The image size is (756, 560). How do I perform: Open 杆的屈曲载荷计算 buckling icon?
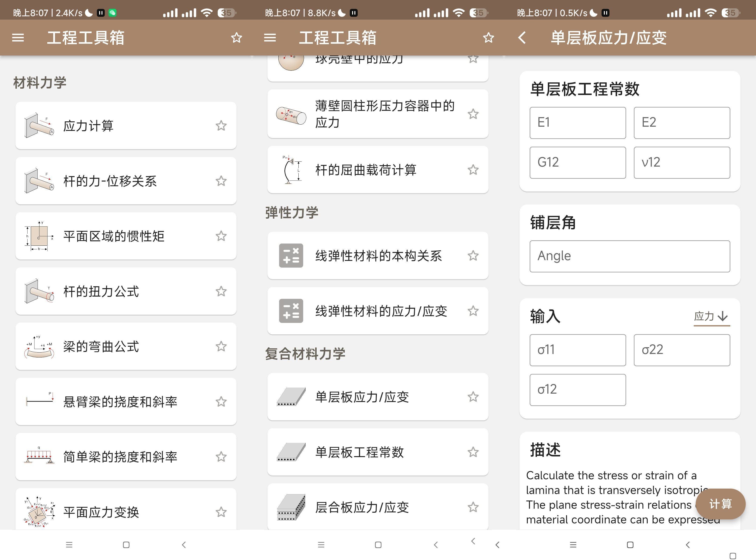click(x=291, y=170)
